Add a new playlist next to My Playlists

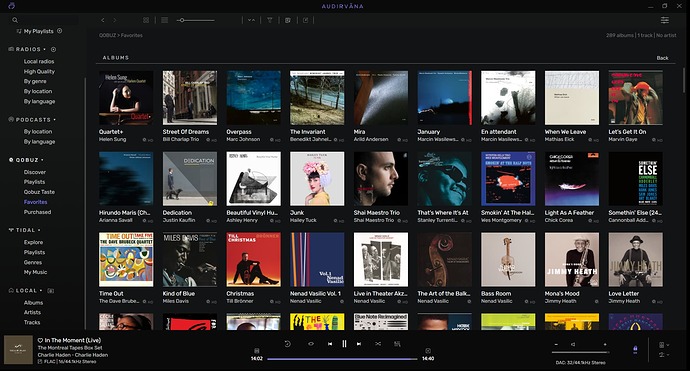59,31
